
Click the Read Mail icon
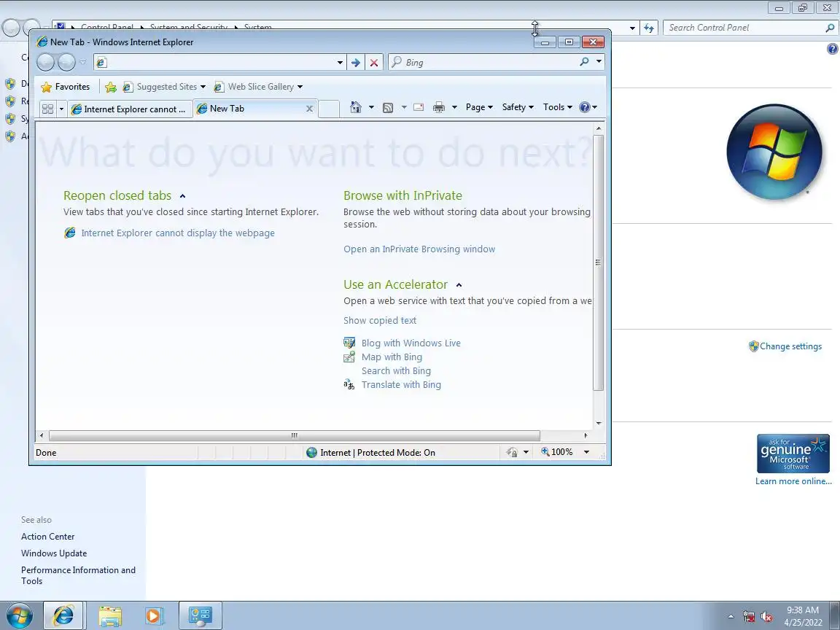419,107
